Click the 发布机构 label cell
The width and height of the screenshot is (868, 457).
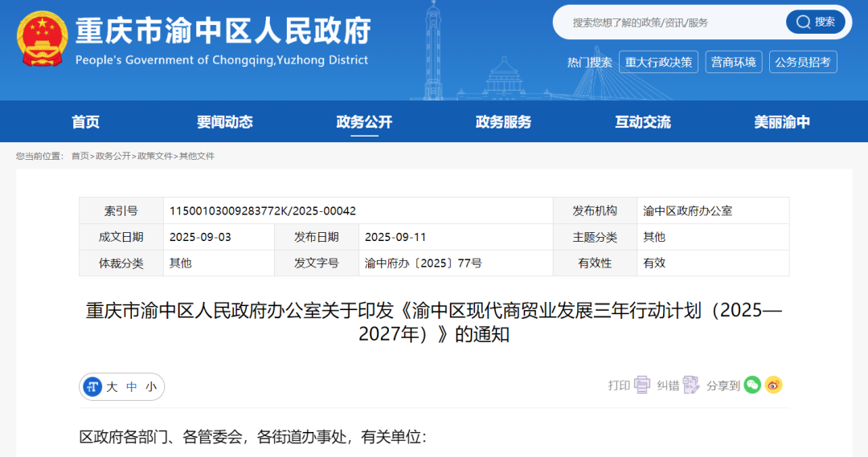(x=595, y=210)
